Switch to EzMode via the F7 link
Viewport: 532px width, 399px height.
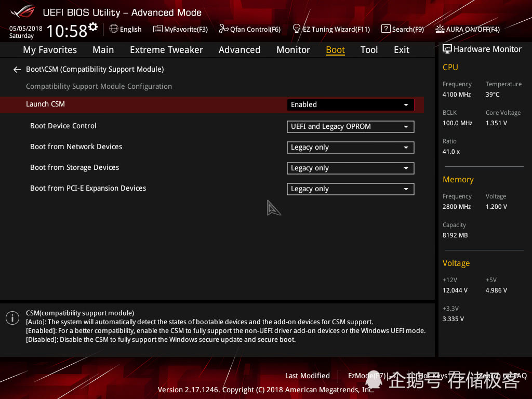coord(364,376)
